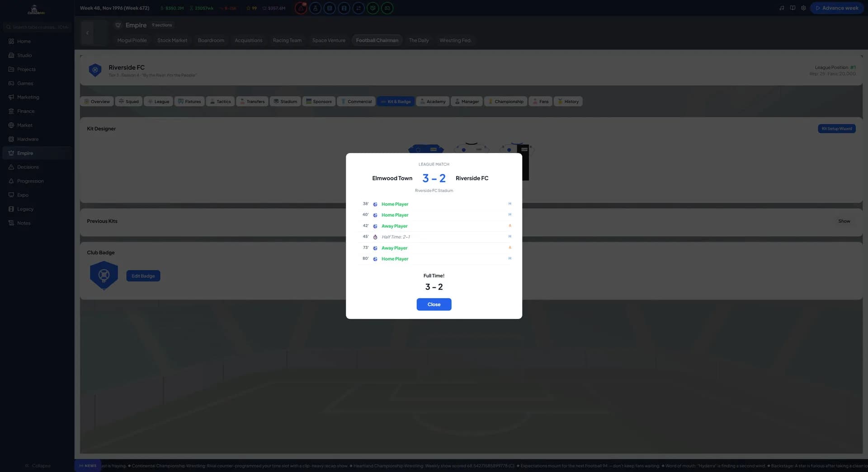868x472 pixels.
Task: Go to Home in sidebar
Action: point(37,41)
